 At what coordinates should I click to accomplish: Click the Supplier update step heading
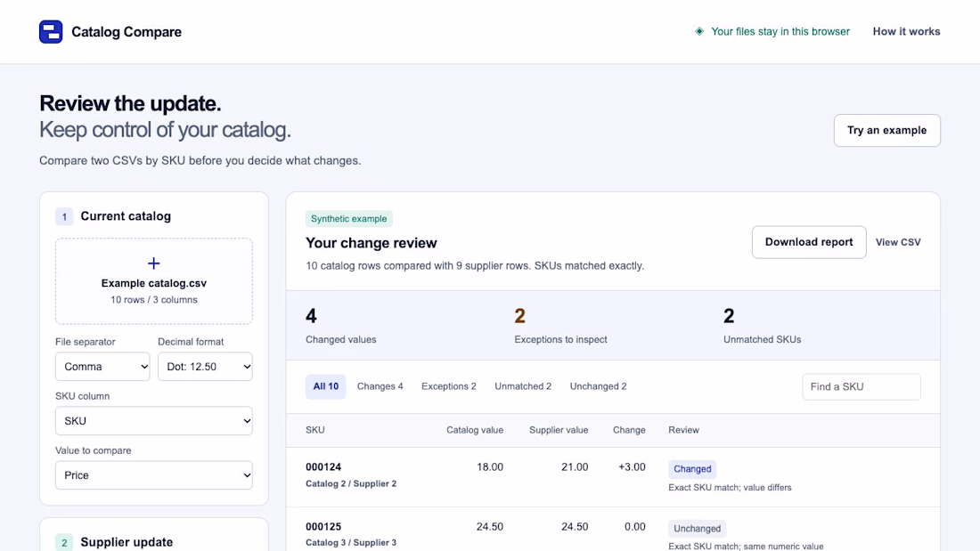pyautogui.click(x=127, y=542)
